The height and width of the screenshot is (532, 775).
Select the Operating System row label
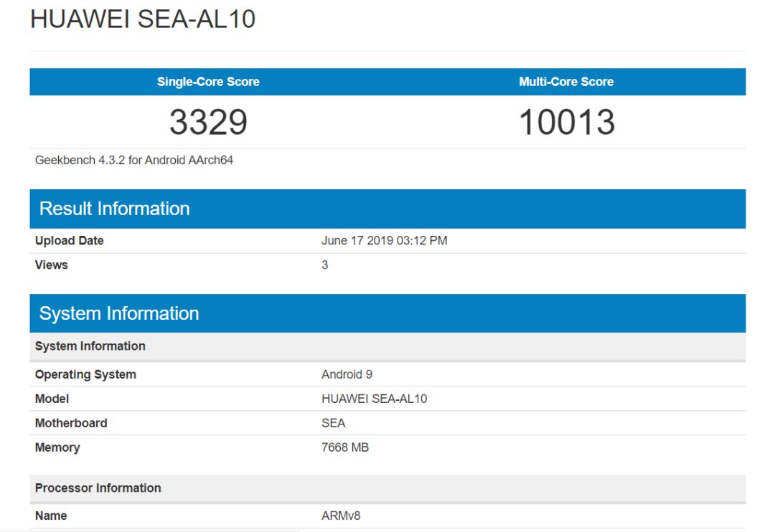(x=85, y=375)
